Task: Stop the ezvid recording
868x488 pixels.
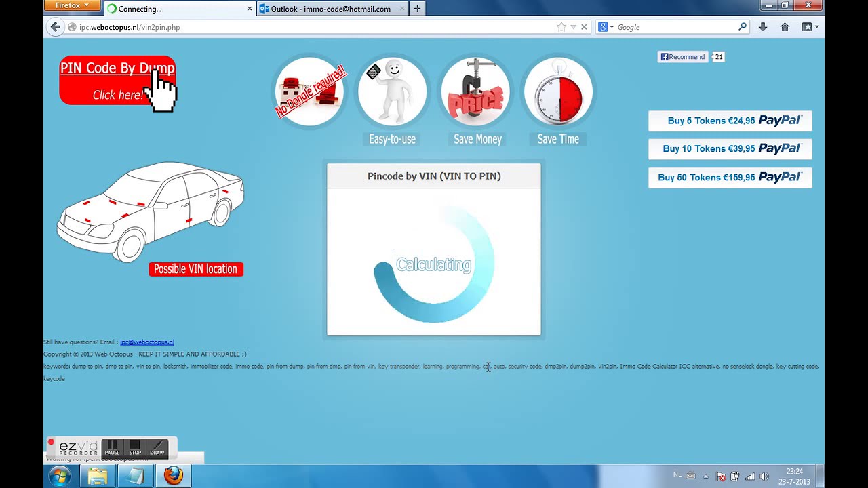Action: coord(135,448)
